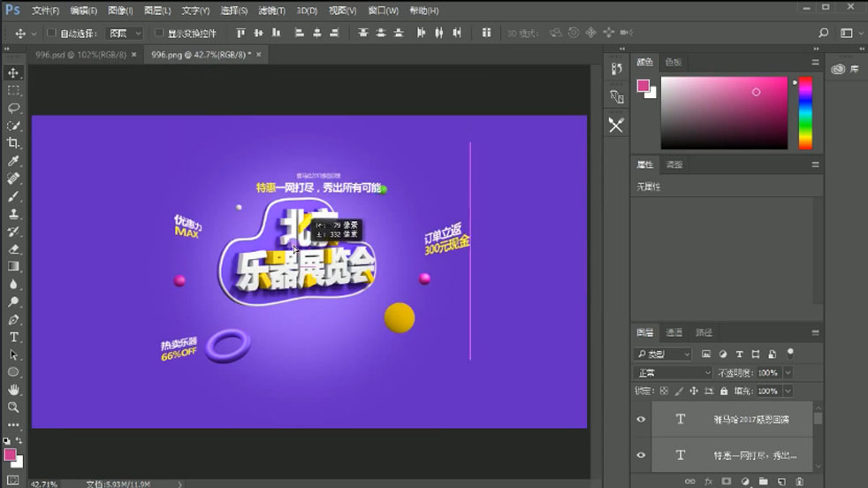Switch to the 通道 channels tab

[674, 332]
